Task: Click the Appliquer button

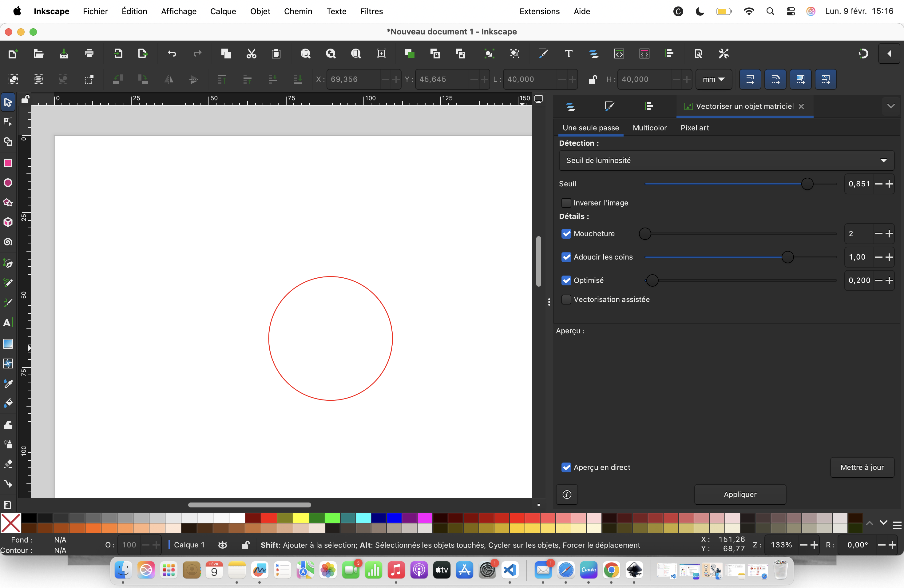Action: pyautogui.click(x=740, y=494)
